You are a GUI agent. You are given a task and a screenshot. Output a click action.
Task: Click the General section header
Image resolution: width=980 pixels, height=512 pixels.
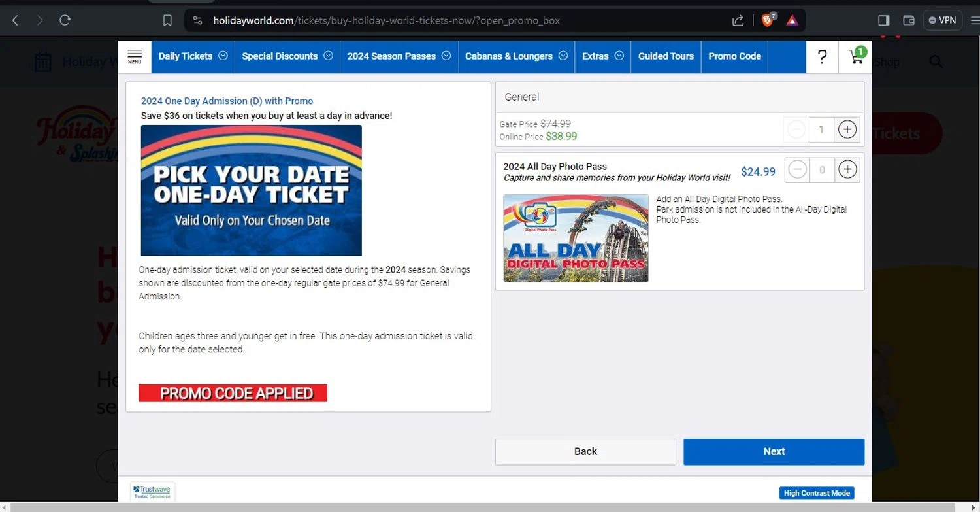coord(679,97)
